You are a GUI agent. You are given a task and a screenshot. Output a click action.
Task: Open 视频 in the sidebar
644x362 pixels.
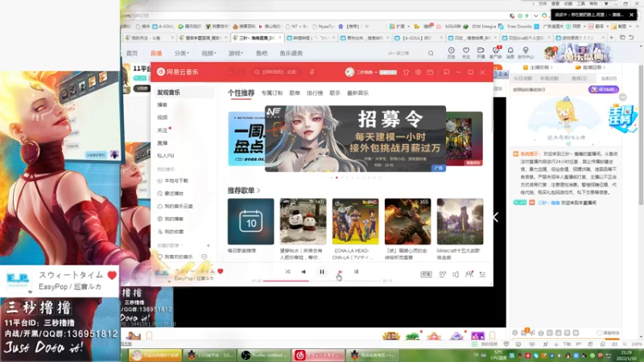tap(163, 117)
